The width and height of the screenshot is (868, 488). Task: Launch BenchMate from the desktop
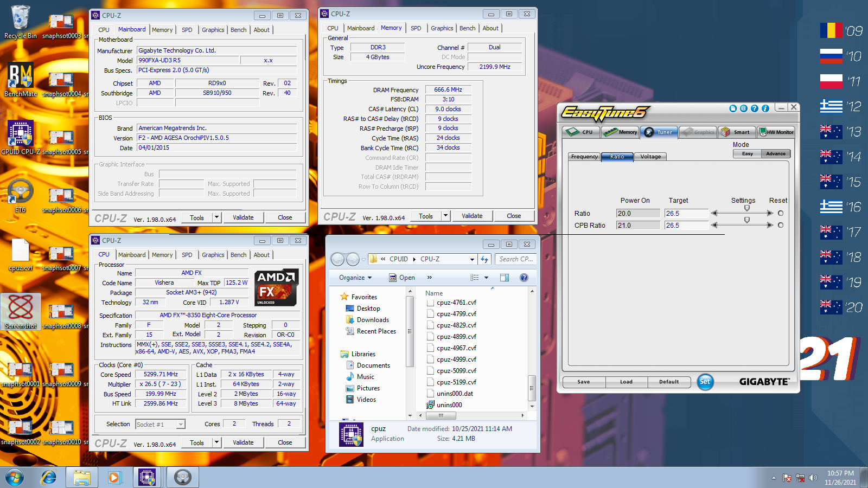pos(21,79)
